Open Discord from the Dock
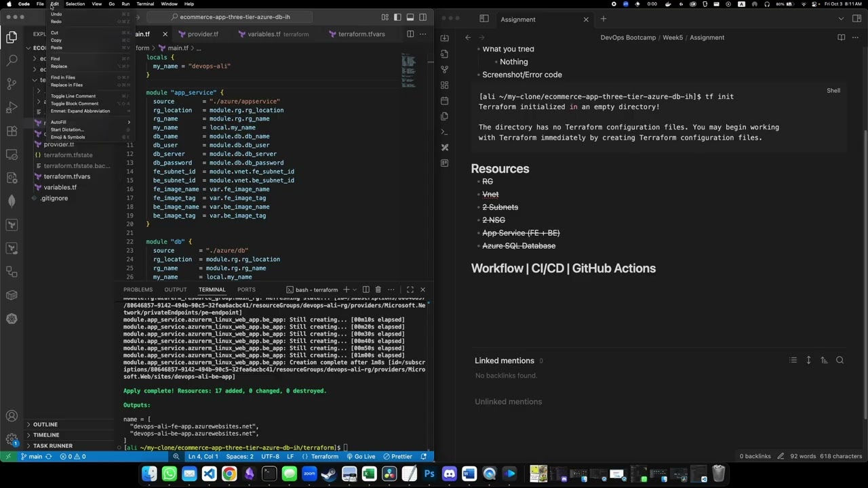The height and width of the screenshot is (488, 868). click(449, 473)
